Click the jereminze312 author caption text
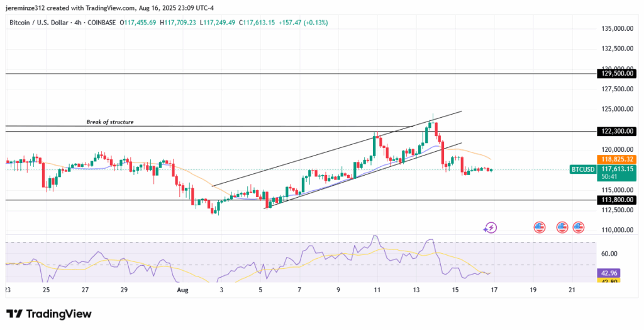644x330 pixels. click(109, 8)
